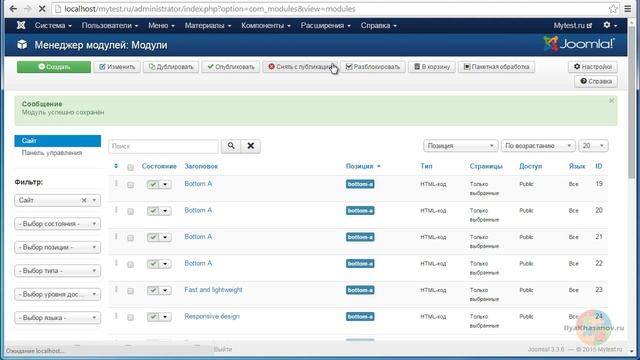The image size is (640, 360).
Task: Toggle published status of module ID 22
Action: pos(153,264)
